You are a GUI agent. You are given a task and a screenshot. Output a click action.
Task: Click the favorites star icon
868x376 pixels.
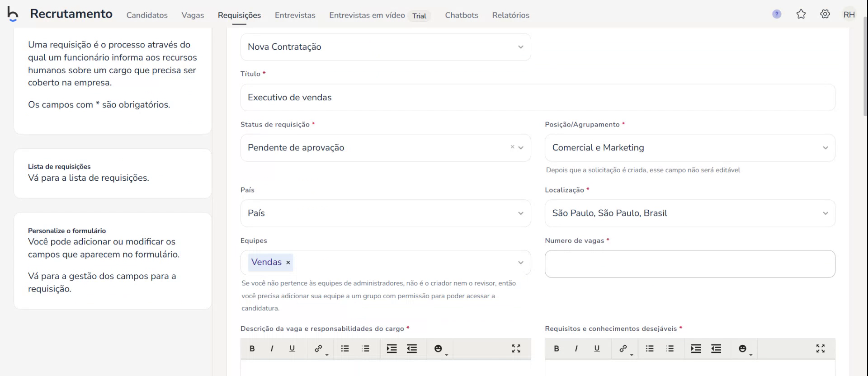(801, 14)
